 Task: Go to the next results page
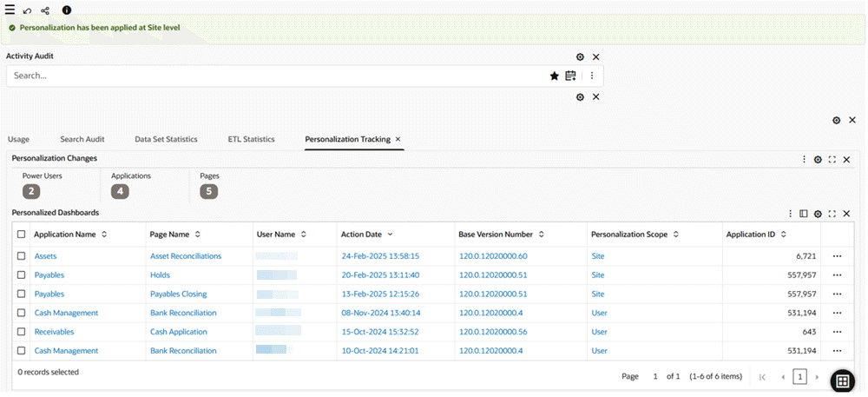pos(817,377)
